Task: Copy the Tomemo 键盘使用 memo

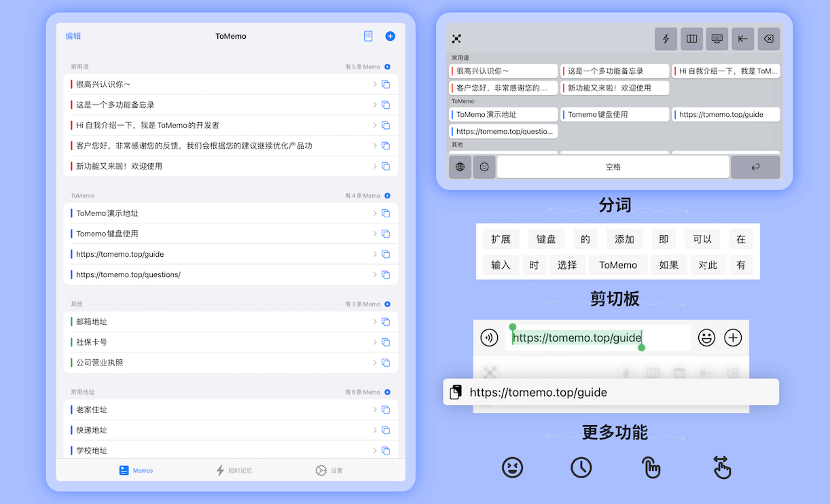Action: click(x=386, y=234)
